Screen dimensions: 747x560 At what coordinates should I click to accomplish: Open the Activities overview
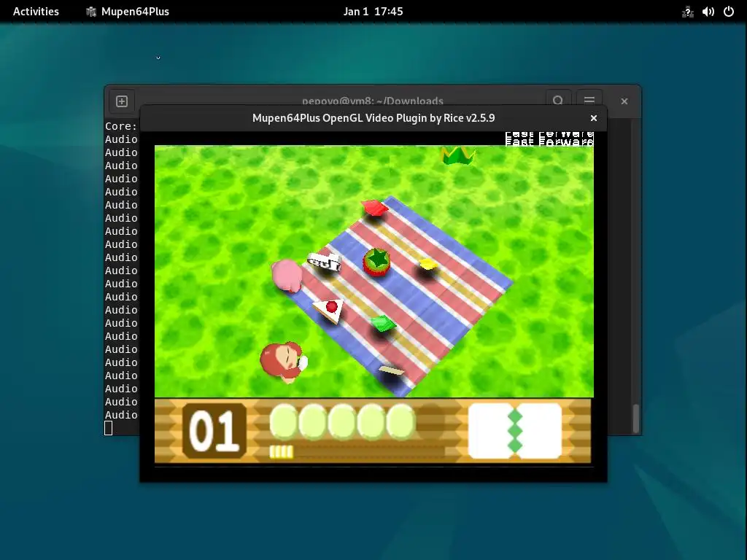point(36,12)
